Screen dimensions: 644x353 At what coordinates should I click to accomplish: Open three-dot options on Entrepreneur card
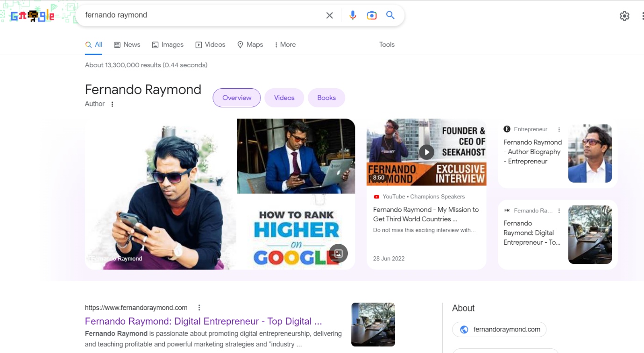[x=559, y=129]
